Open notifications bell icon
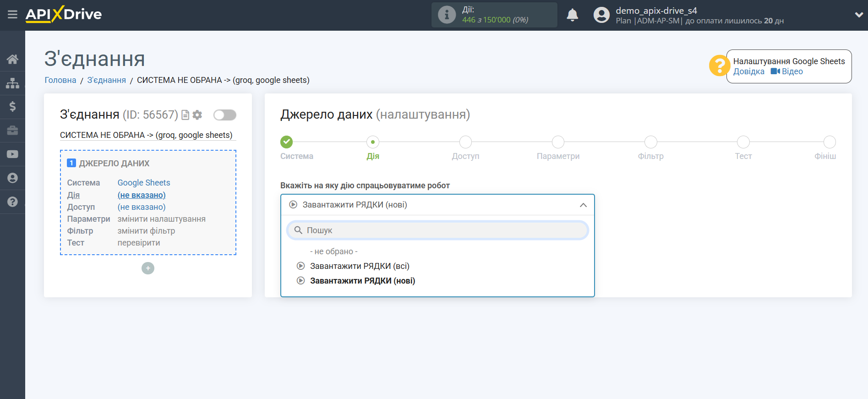868x399 pixels. pos(572,15)
